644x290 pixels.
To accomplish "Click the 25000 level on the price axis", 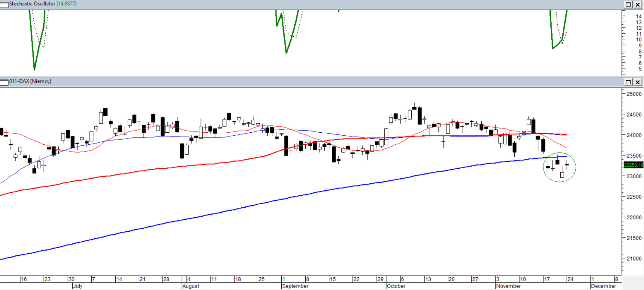I will 634,94.
